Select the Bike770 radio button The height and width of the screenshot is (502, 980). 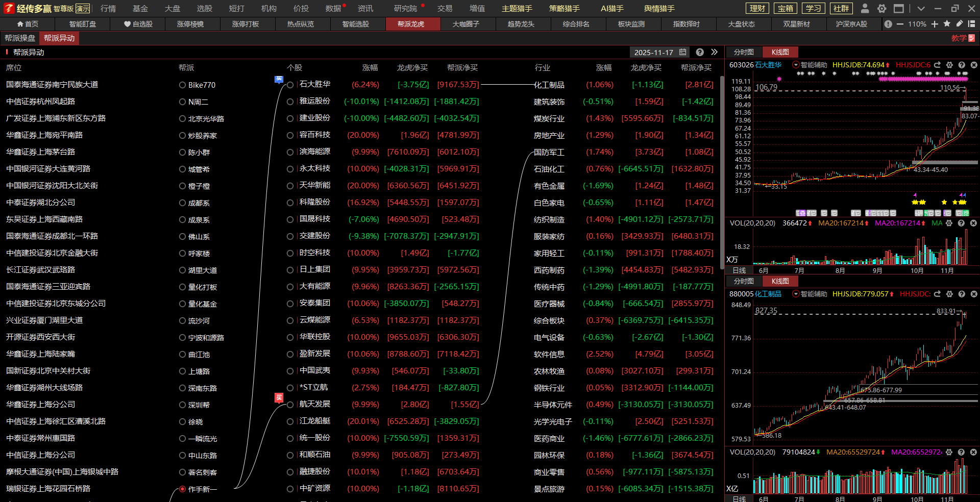[x=182, y=85]
